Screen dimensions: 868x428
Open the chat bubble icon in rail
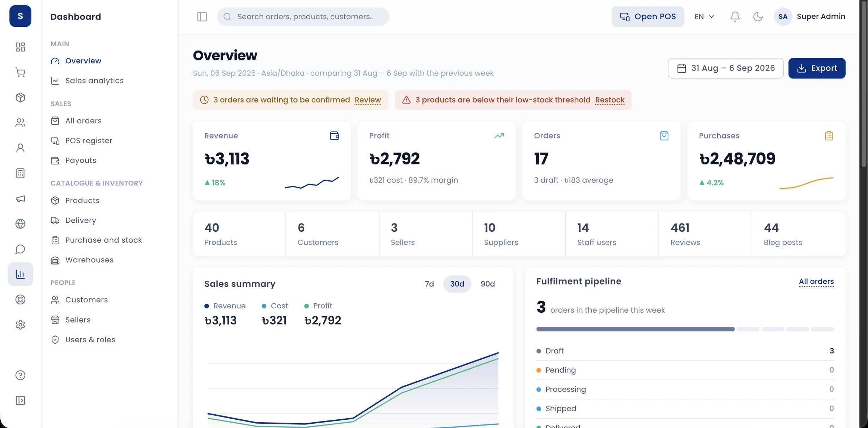20,249
